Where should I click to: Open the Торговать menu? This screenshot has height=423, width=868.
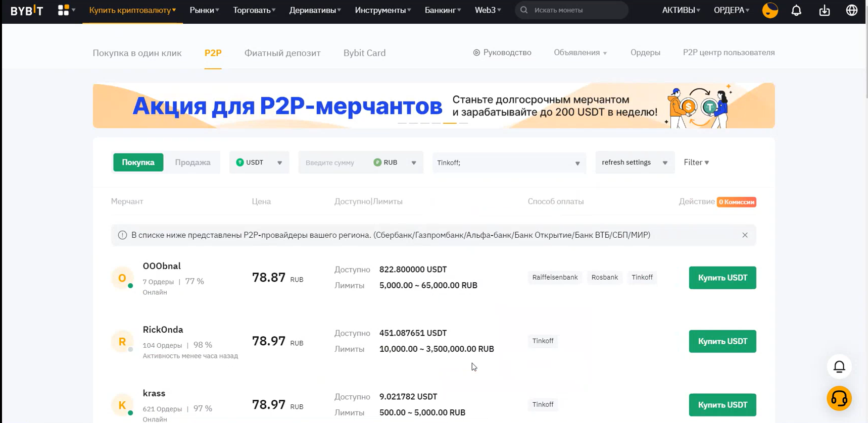255,10
